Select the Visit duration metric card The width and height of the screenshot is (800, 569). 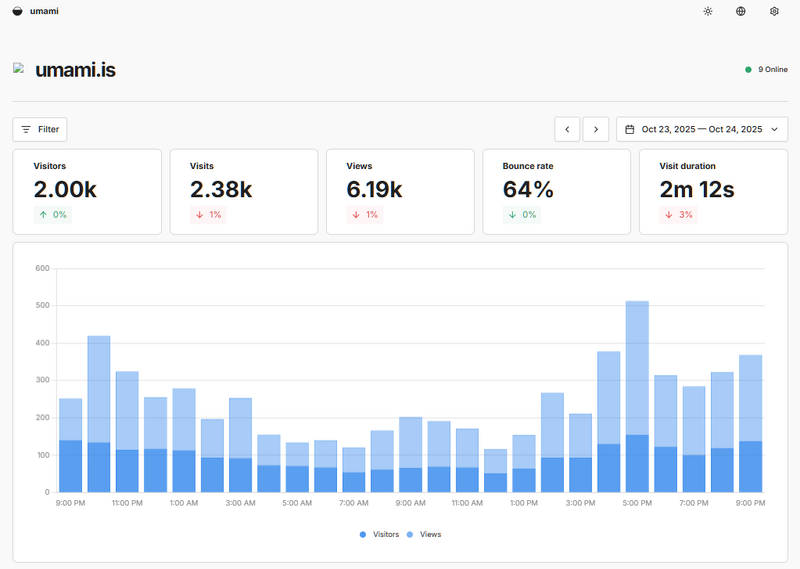pyautogui.click(x=713, y=192)
